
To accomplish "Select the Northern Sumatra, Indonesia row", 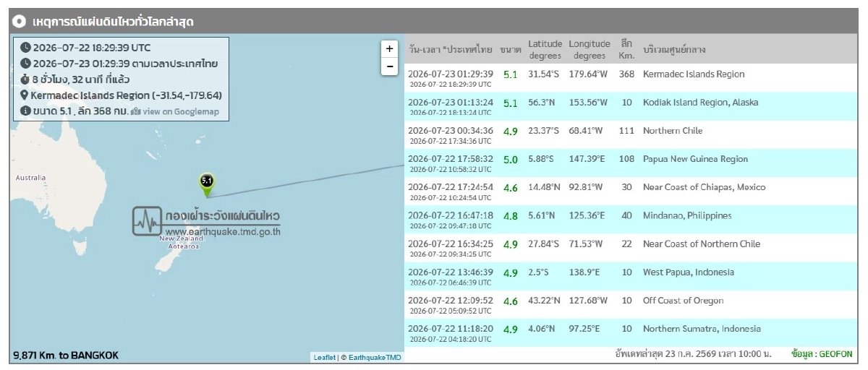I will point(631,332).
